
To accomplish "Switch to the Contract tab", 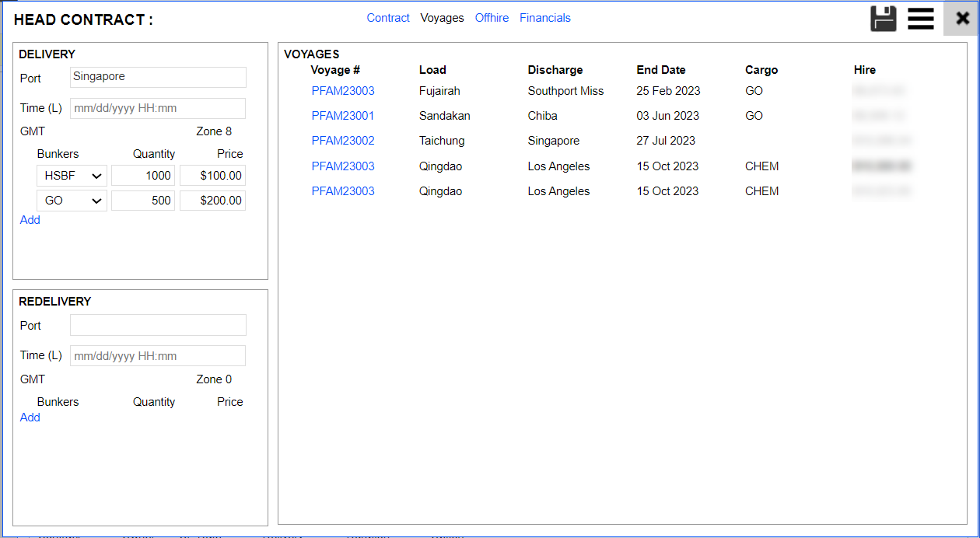I will pyautogui.click(x=388, y=18).
